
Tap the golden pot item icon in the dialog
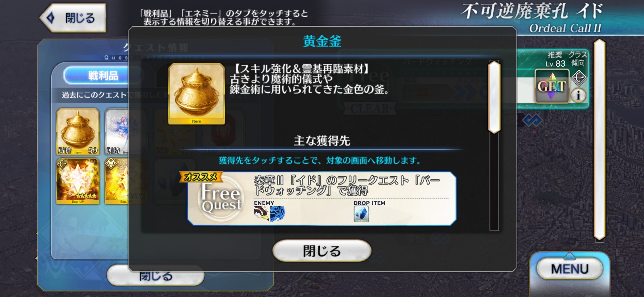pyautogui.click(x=196, y=94)
